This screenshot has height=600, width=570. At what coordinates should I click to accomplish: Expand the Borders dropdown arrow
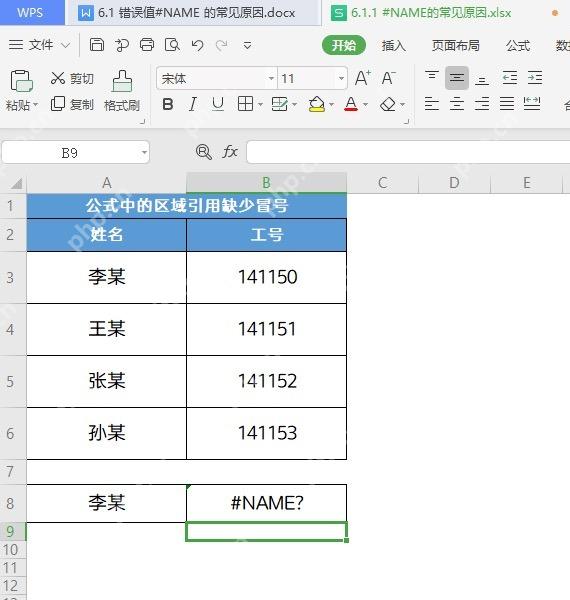tap(261, 104)
